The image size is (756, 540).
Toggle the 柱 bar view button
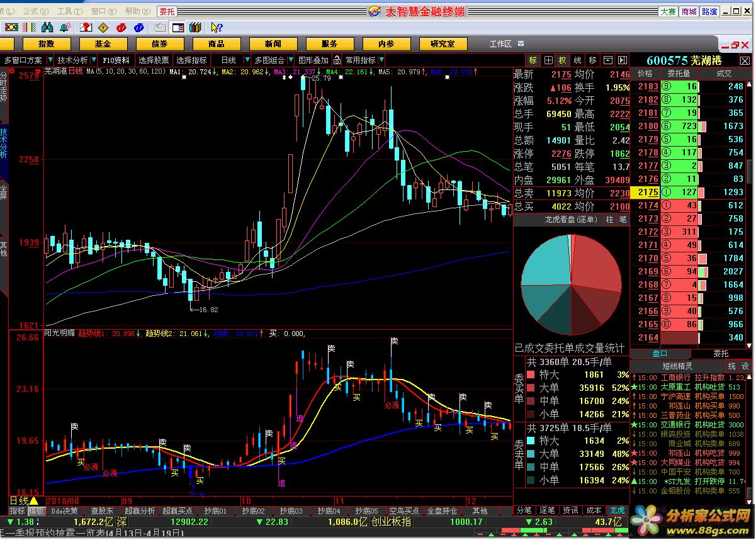(609, 219)
